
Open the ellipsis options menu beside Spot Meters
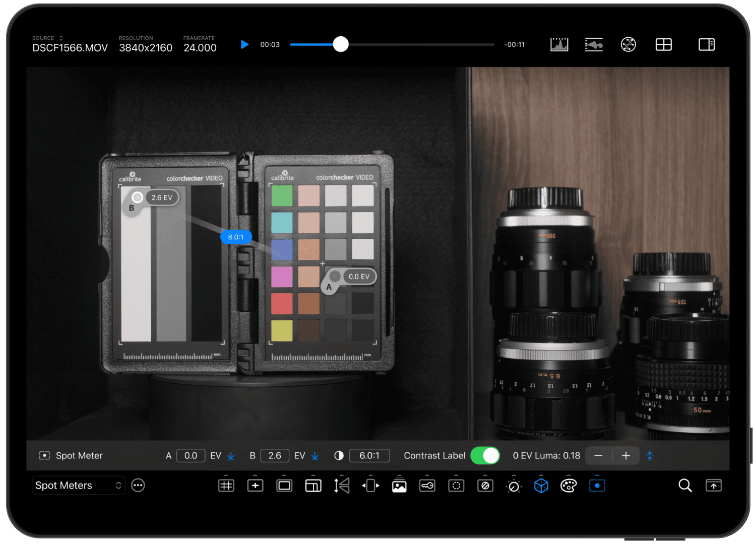pyautogui.click(x=138, y=485)
